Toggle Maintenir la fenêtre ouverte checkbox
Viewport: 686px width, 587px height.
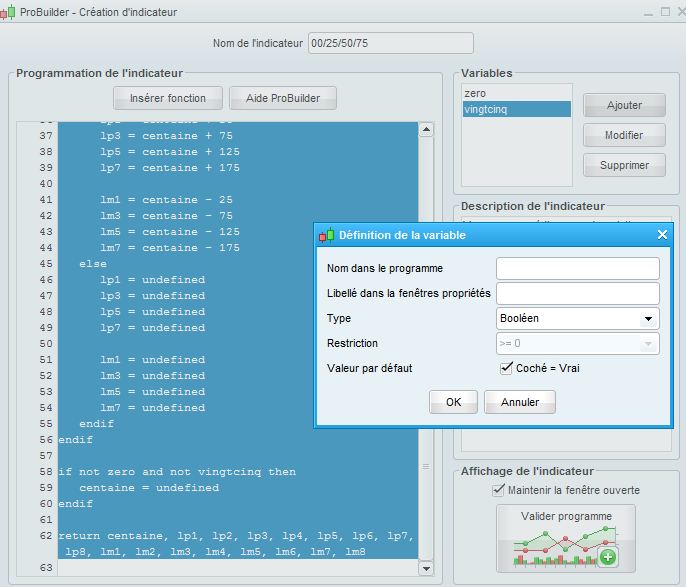pyautogui.click(x=498, y=490)
